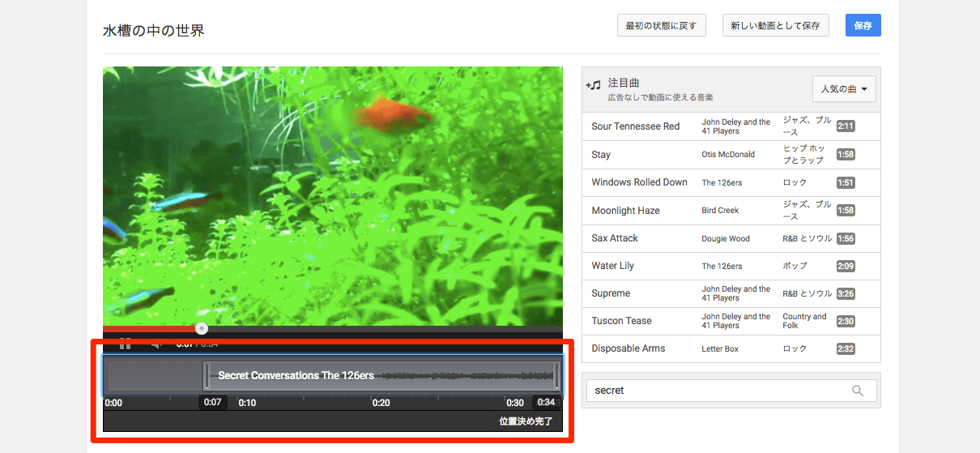Click the 0:20 timeline label
Viewport: 980px width, 453px height.
click(x=381, y=403)
